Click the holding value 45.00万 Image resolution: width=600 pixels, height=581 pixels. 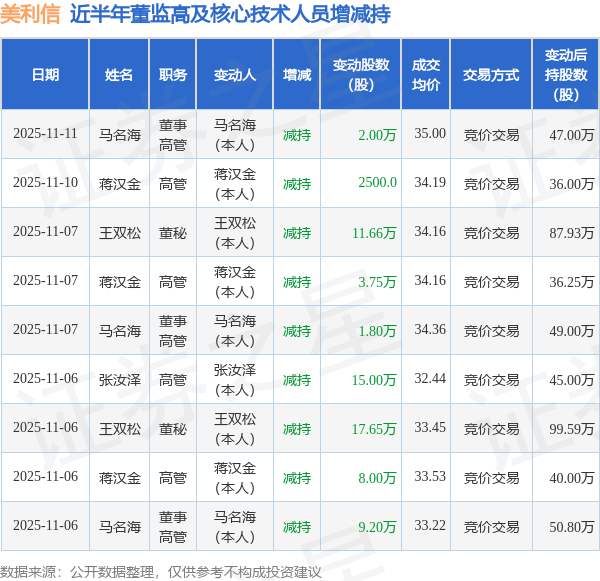[x=572, y=380]
